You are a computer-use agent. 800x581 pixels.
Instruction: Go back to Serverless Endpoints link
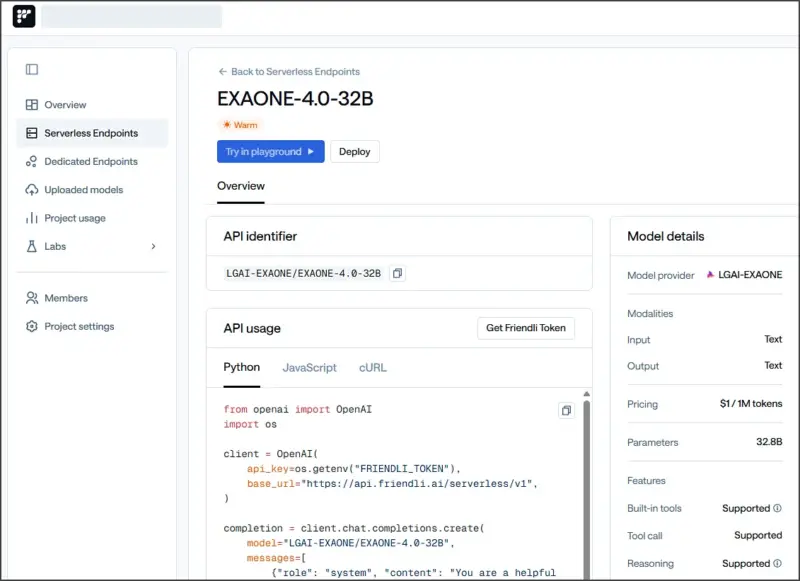(289, 71)
